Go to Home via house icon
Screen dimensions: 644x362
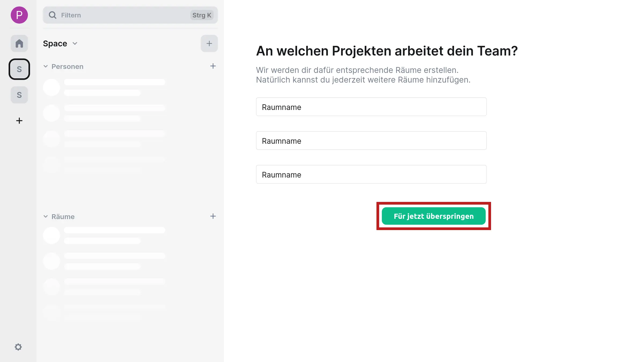click(19, 43)
